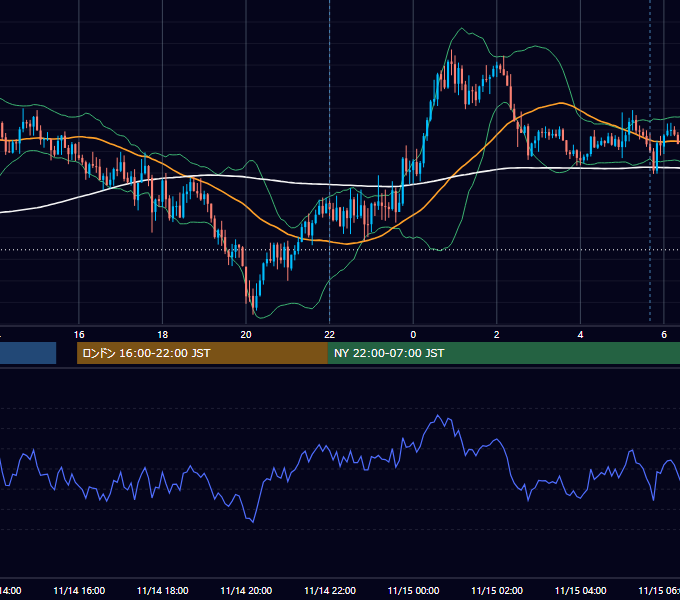Click the upper axis hour label 18
Screen dimensions: 680x600
[162, 334]
